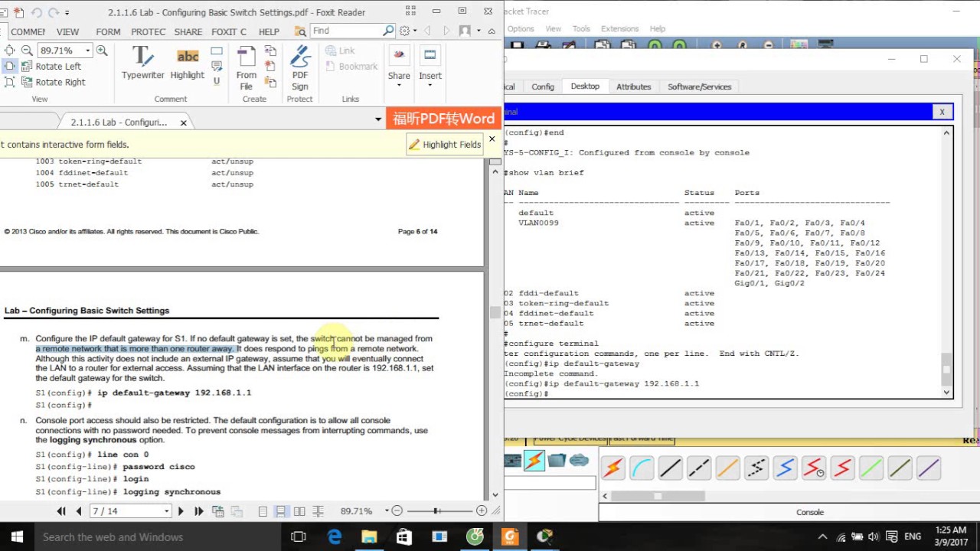Select the dotted phone cable
Screen dimensions: 980x551
pyautogui.click(x=756, y=468)
